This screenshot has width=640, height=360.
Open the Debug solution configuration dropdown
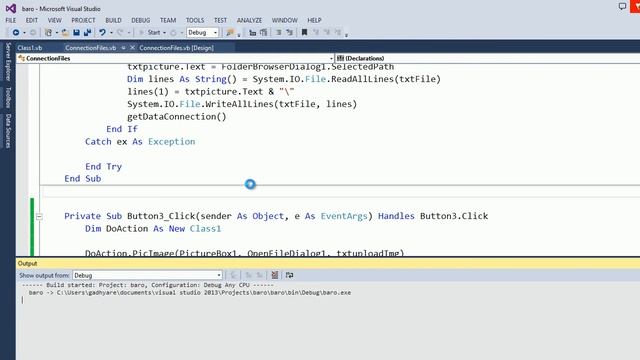[x=202, y=32]
